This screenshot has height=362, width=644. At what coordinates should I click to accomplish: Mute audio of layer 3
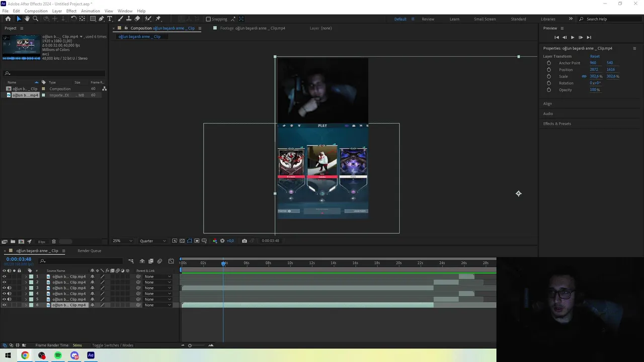9,288
